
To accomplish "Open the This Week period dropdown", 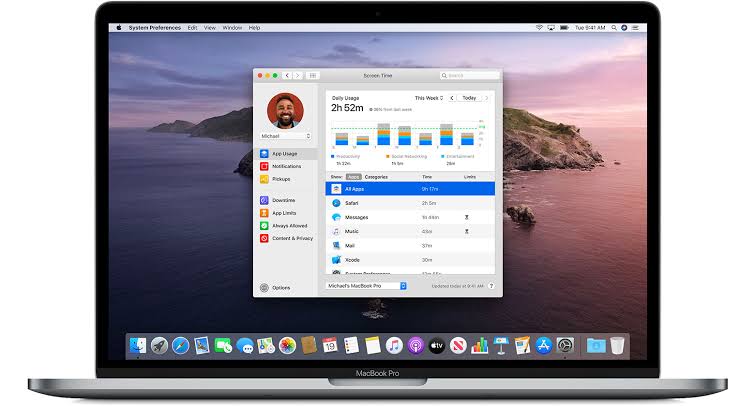I will click(429, 98).
